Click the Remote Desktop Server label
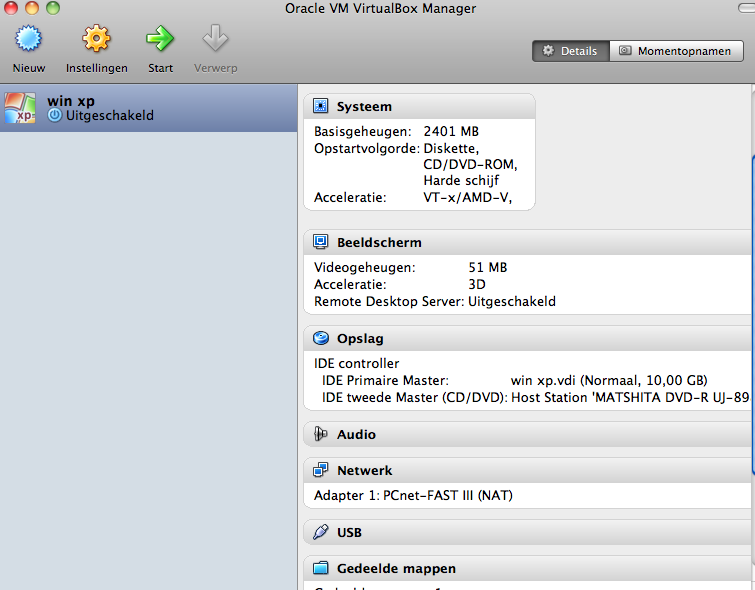Screen dimensions: 755x590 [389, 302]
